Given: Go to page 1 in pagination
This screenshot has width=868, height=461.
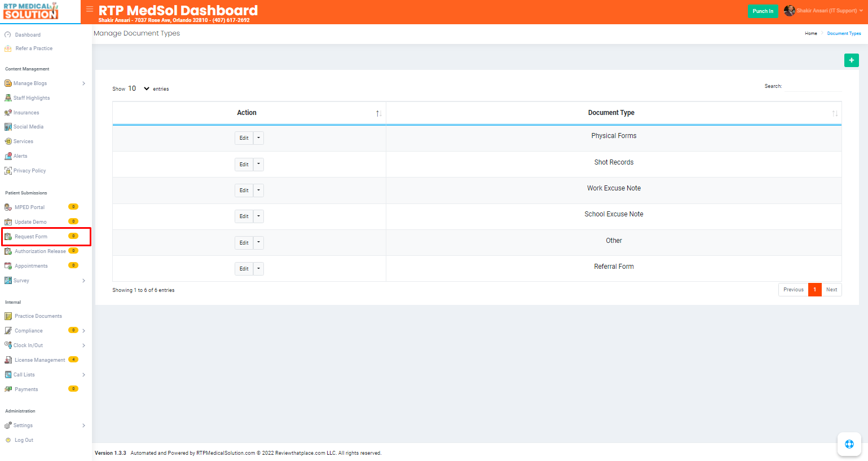Looking at the screenshot, I should (x=814, y=290).
